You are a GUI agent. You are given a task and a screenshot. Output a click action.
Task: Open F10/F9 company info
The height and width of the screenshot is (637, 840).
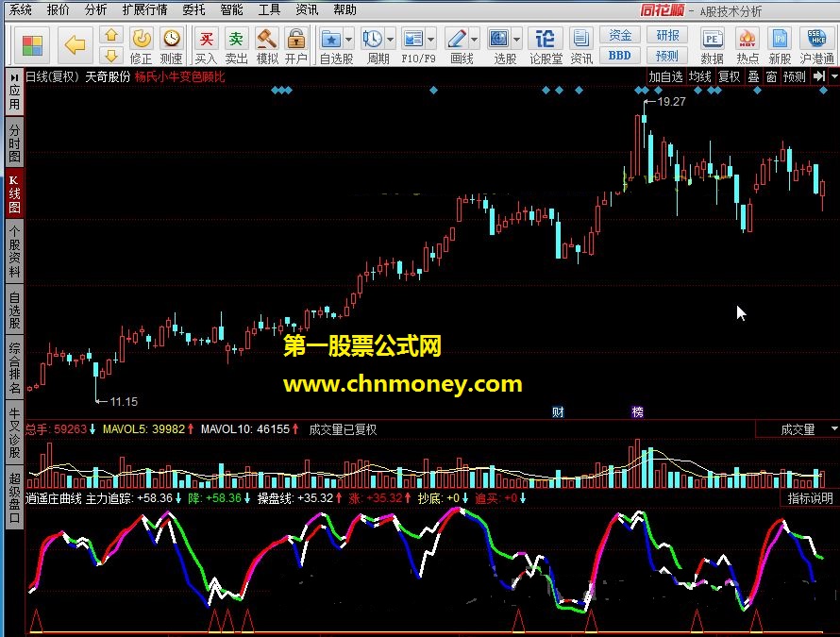pos(413,40)
